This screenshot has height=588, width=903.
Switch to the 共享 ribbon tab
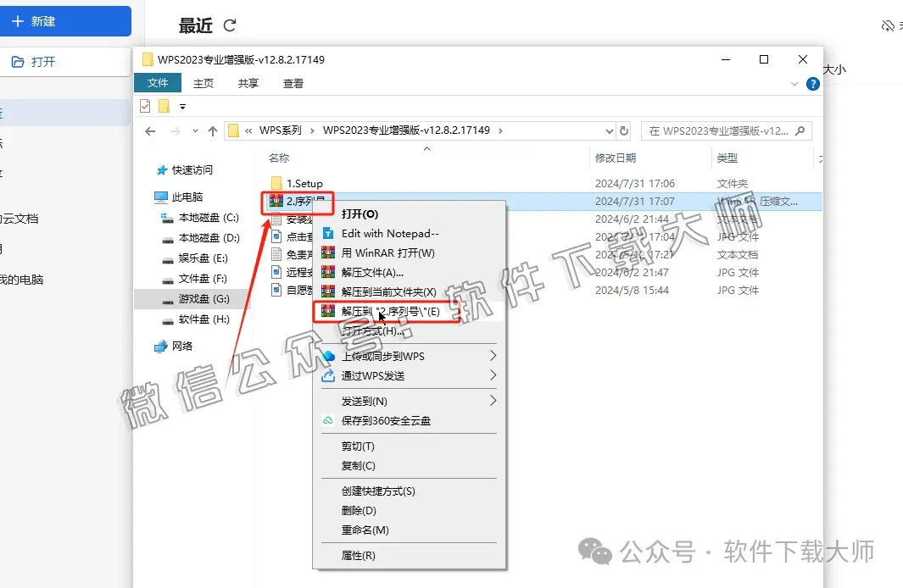tap(248, 83)
